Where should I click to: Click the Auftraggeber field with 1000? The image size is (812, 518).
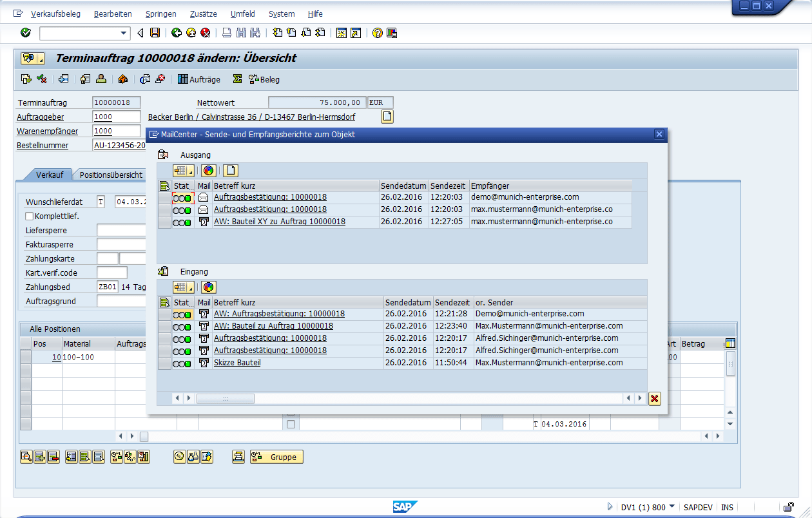tap(117, 117)
